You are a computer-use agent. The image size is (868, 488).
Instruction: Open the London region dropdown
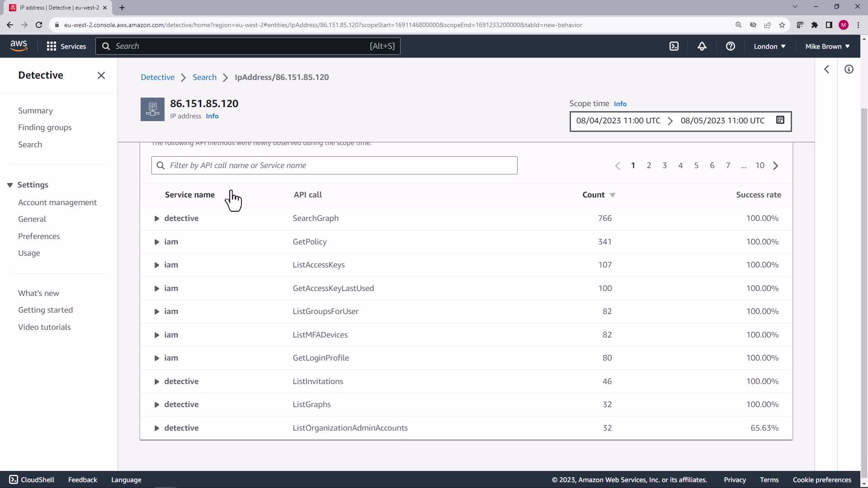(769, 46)
